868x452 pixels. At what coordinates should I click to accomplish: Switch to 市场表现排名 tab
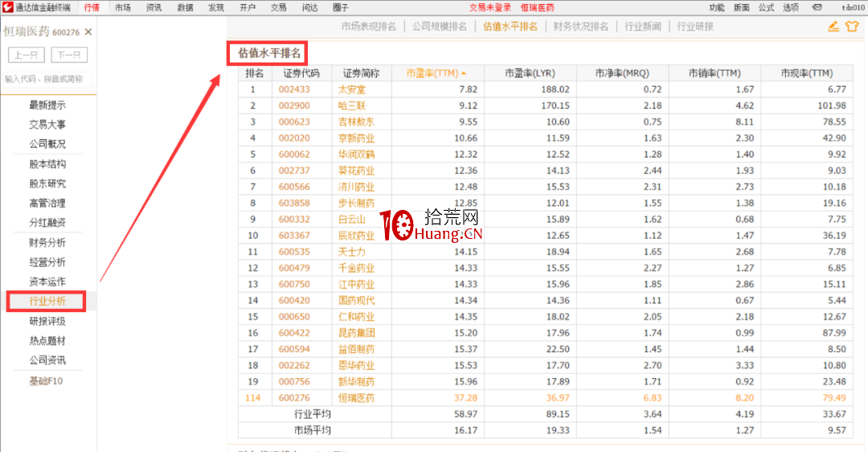point(369,27)
